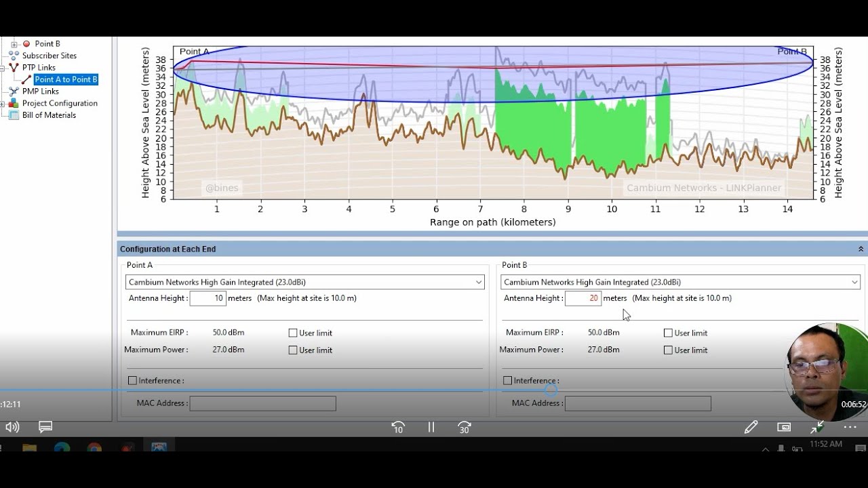Expand the Project Configuration node
Image resolution: width=868 pixels, height=488 pixels.
pos(2,104)
